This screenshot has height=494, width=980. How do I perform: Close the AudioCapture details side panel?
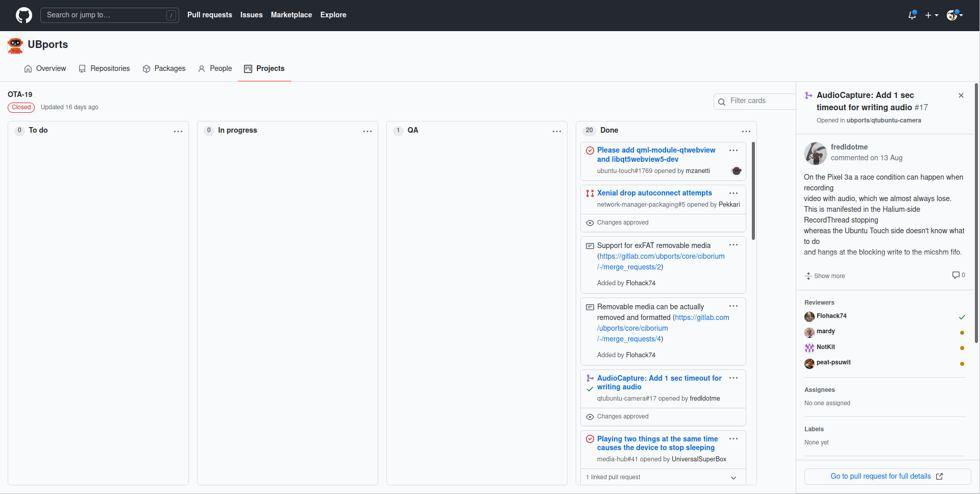click(961, 95)
